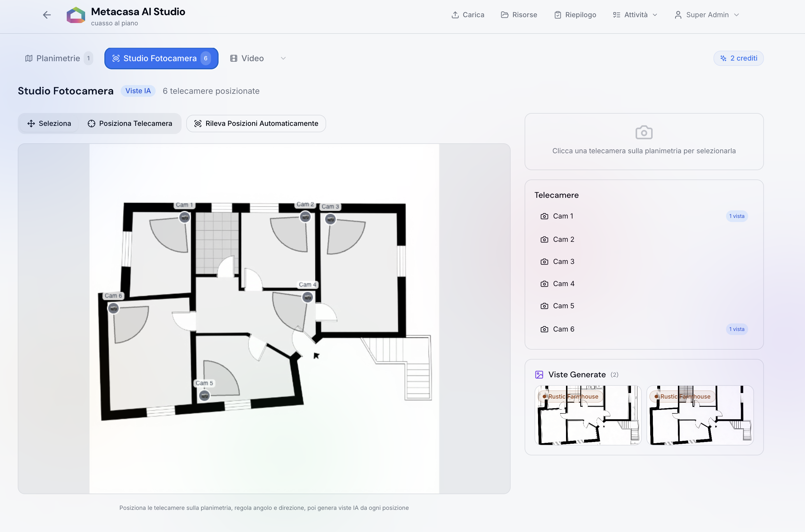
Task: Click the back arrow beside Metacasa AI Studio
Action: pos(47,15)
